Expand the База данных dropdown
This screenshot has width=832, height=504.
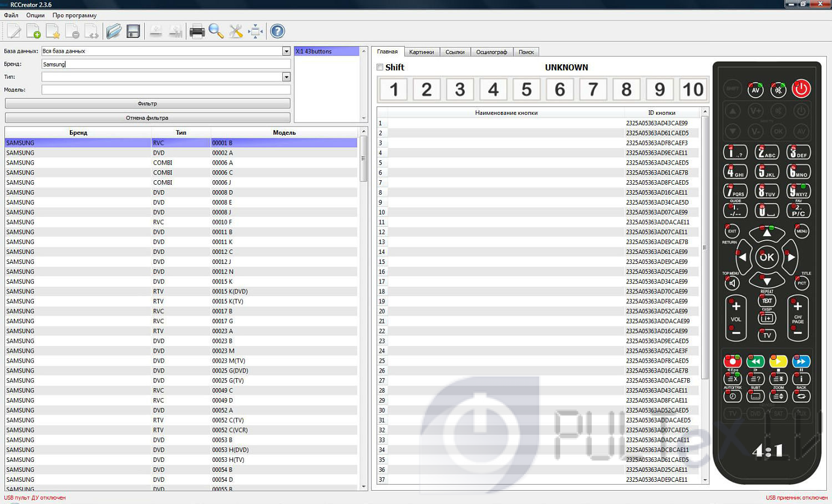tap(286, 51)
